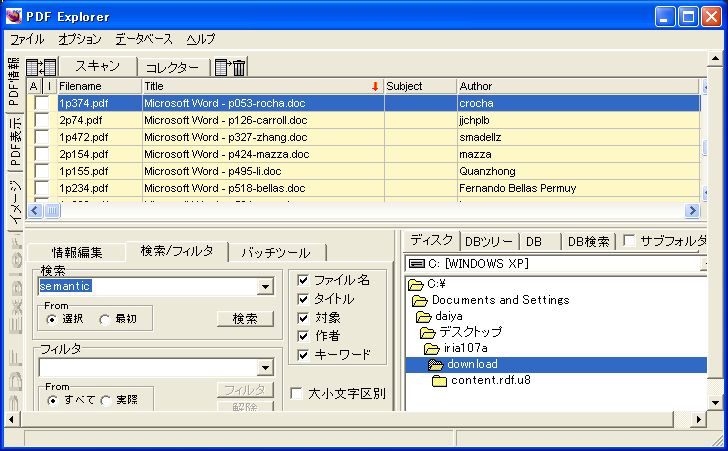The image size is (728, 451).
Task: Select row with author Fernando Bellas Permuy
Action: [518, 189]
